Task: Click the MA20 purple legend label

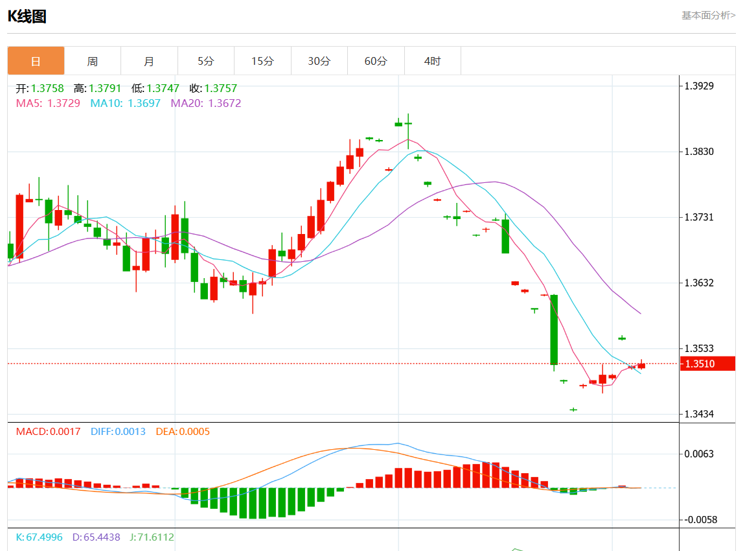Action: click(x=205, y=103)
